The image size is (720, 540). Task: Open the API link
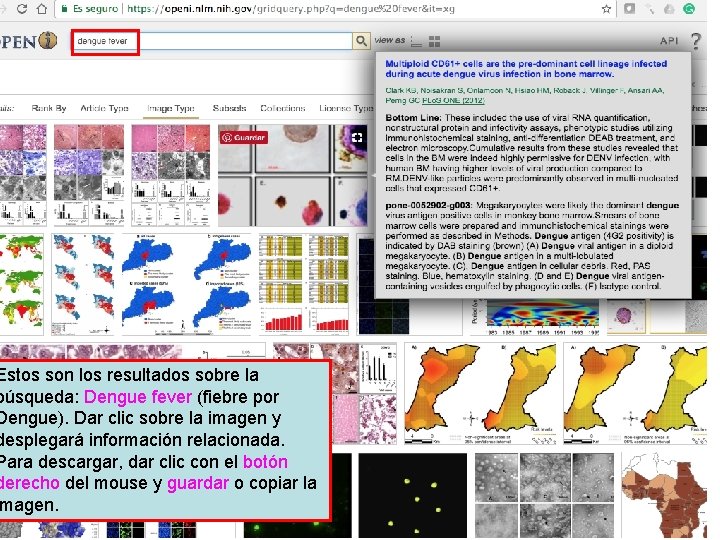669,41
